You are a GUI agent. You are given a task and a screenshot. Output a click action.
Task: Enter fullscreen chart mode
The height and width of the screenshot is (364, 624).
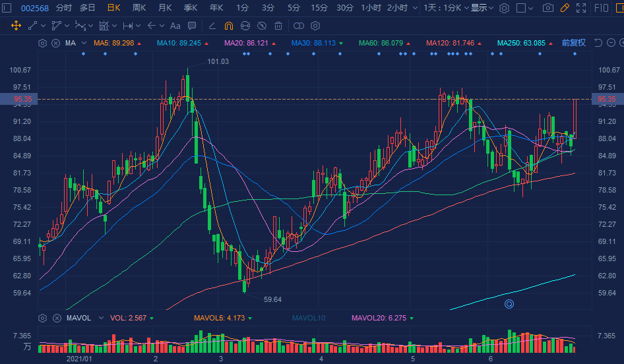(x=580, y=8)
